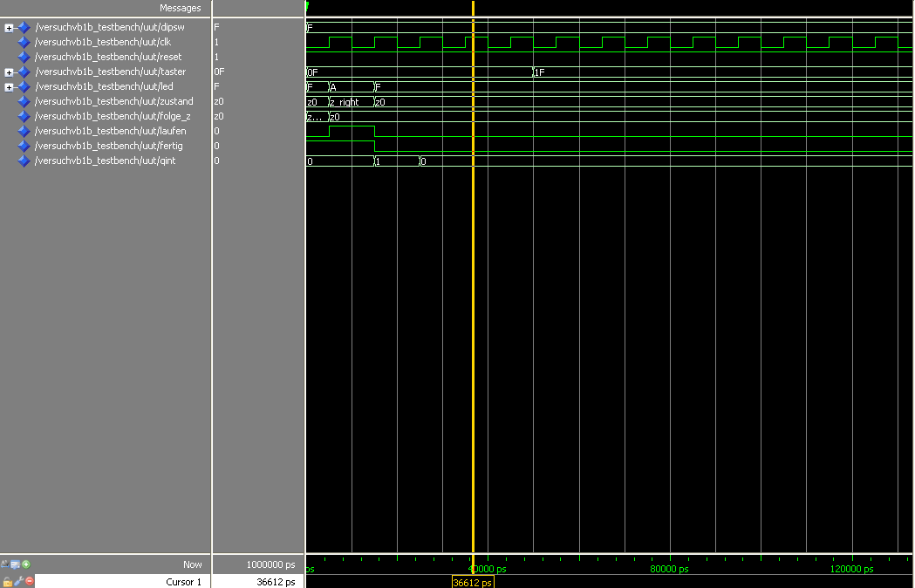This screenshot has width=915, height=588.
Task: Select the /versuchvb1b_testbench/uut/reset signal name
Action: pyautogui.click(x=108, y=58)
